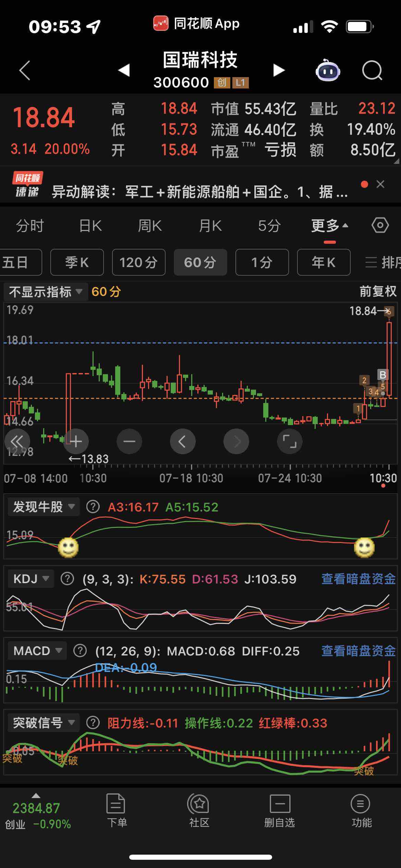
Task: Tap the 市值 55.43亿 value
Action: pos(253,109)
